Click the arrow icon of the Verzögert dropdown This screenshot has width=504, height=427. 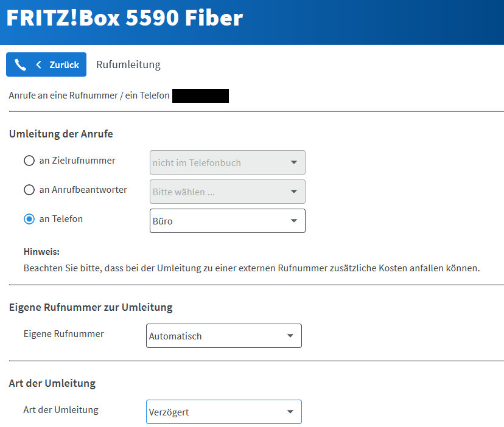pyautogui.click(x=290, y=412)
